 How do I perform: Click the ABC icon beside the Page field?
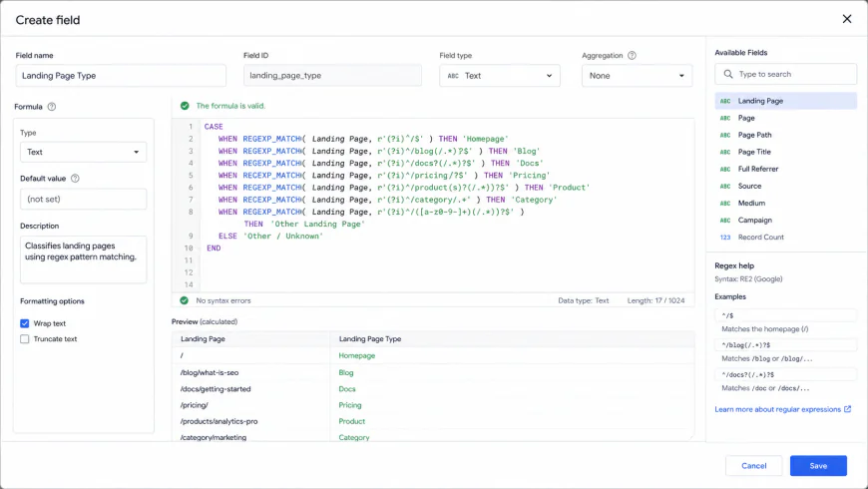tap(725, 118)
